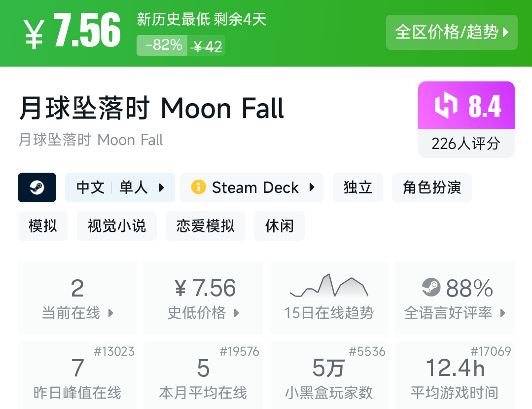This screenshot has width=532, height=409.
Task: Select the 休闲 tag
Action: tap(280, 226)
